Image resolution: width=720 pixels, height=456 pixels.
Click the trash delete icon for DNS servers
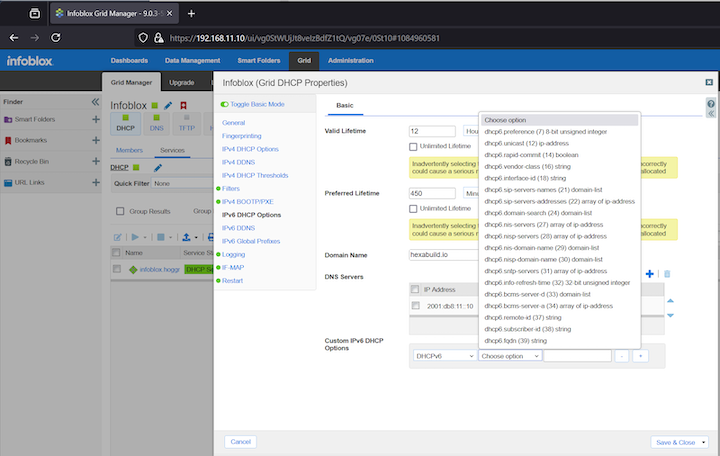pyautogui.click(x=667, y=274)
